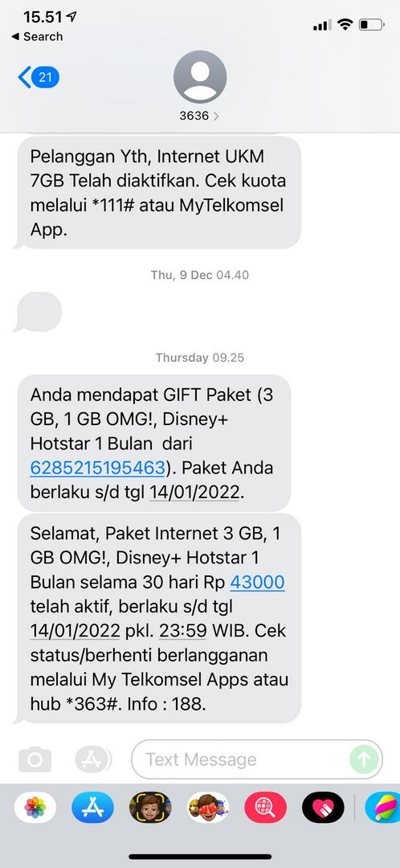Open Memoji camera app in strip
This screenshot has width=400, height=868.
click(150, 807)
